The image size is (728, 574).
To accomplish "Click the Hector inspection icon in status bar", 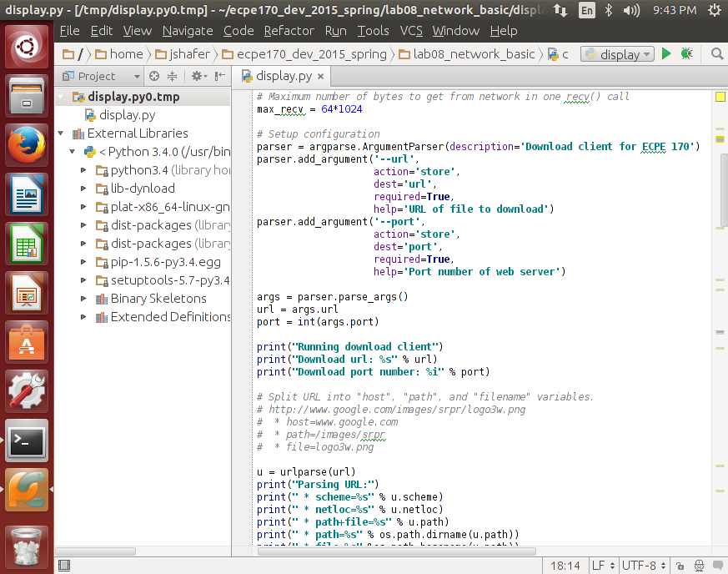I will [699, 565].
